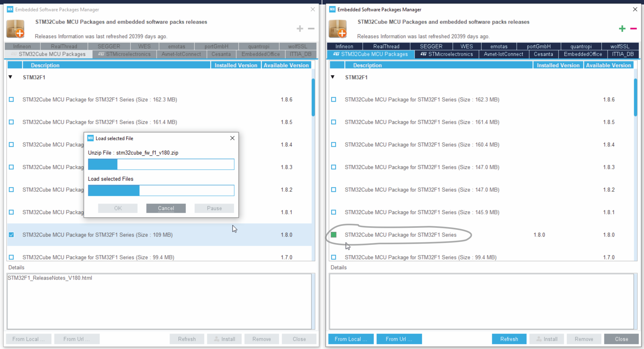Click the Available Version column header in the right window
The width and height of the screenshot is (644, 349).
tap(608, 65)
